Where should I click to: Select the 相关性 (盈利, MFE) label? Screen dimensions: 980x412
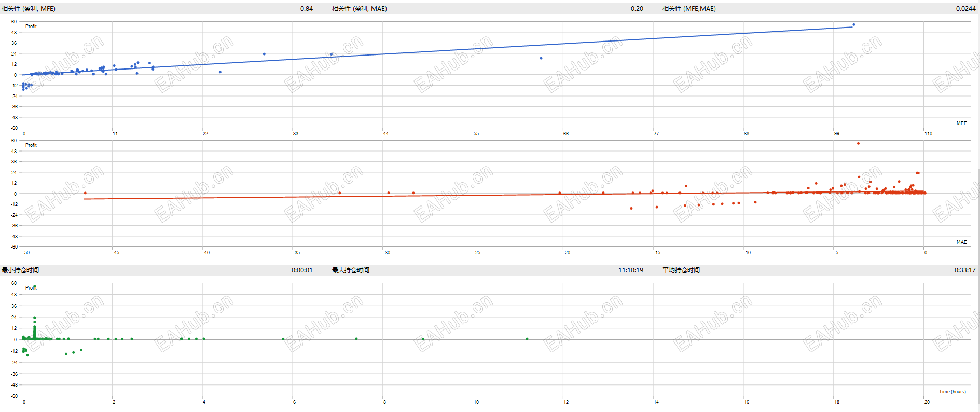(29, 9)
